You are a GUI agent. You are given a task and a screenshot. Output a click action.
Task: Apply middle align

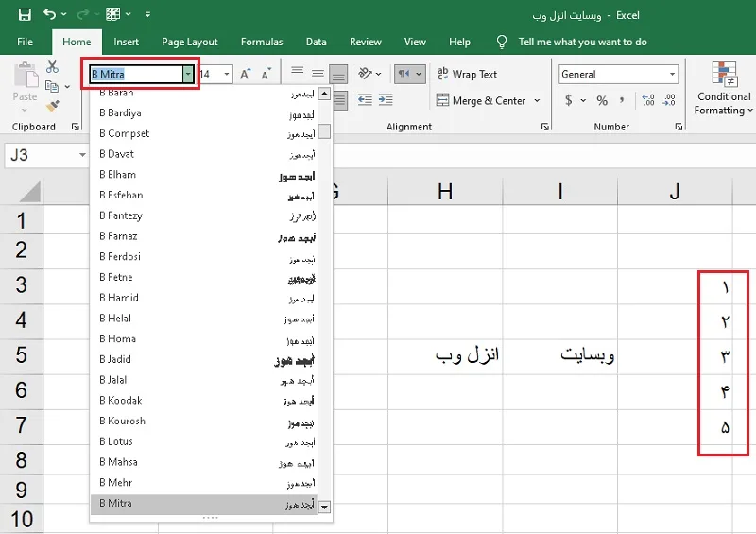pyautogui.click(x=318, y=74)
